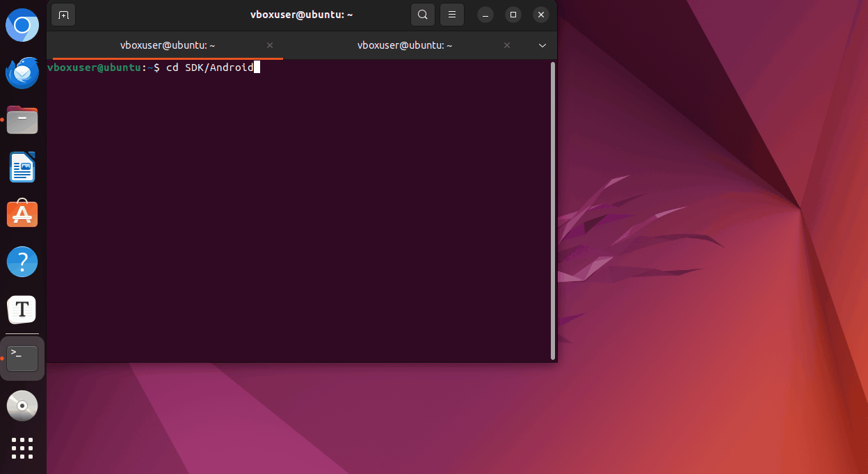Open Thunderbird Mail from the dock
This screenshot has width=868, height=474.
[22, 73]
